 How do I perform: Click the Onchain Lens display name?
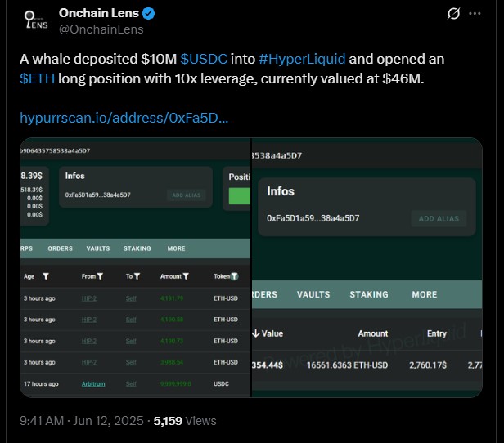99,13
